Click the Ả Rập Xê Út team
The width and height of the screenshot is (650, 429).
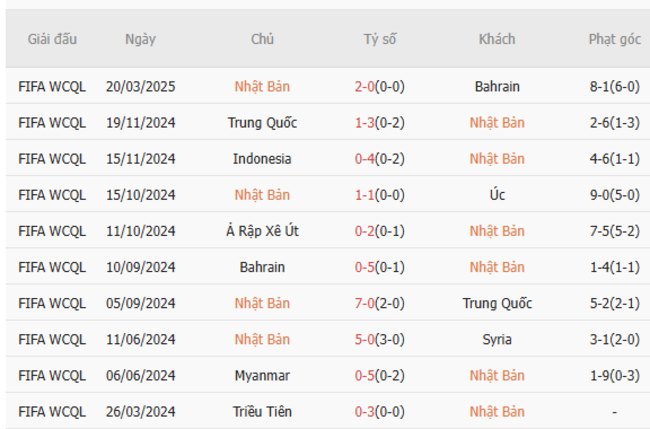point(262,231)
